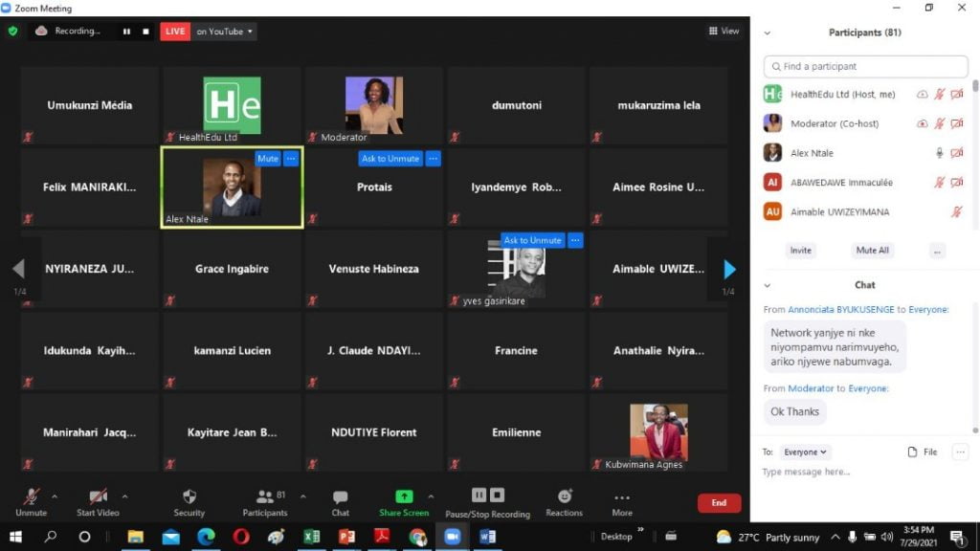Screen dimensions: 980x551
Task: Collapse the Participants panel chevron
Action: coord(768,33)
